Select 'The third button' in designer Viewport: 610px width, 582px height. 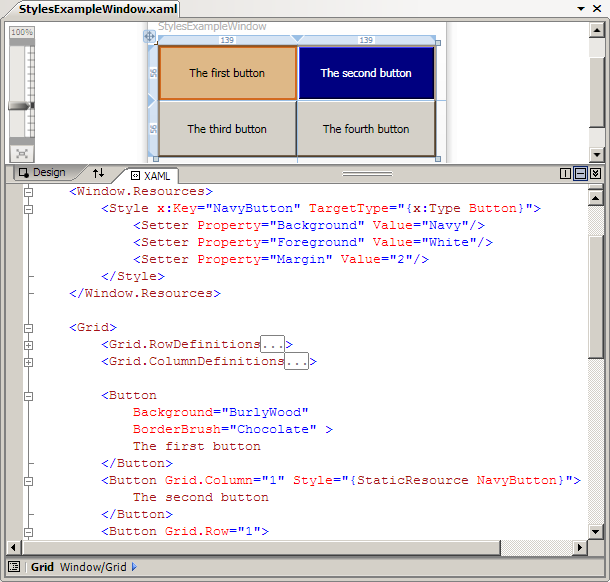tap(228, 129)
